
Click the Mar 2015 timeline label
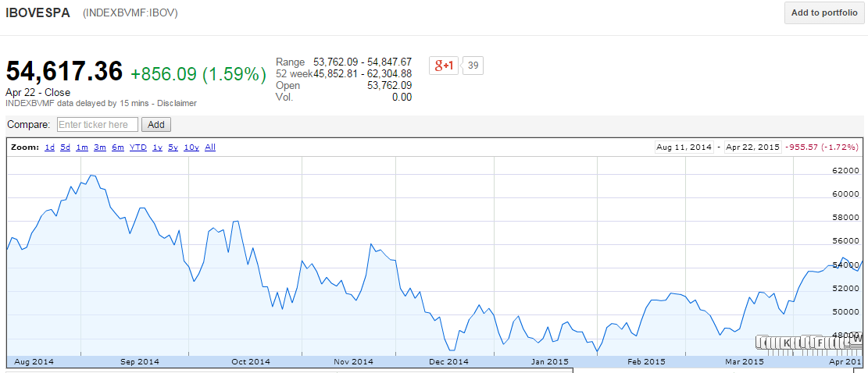(x=745, y=362)
